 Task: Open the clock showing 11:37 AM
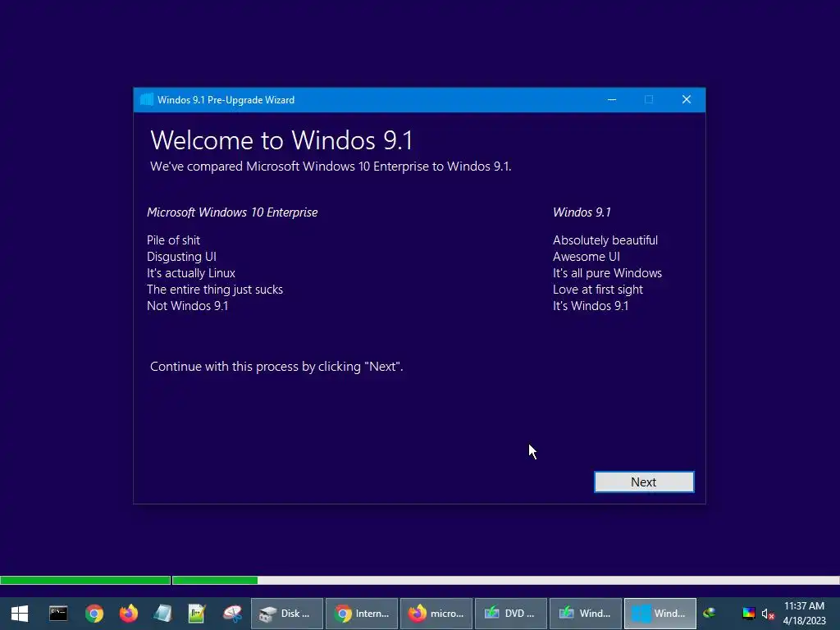click(804, 613)
